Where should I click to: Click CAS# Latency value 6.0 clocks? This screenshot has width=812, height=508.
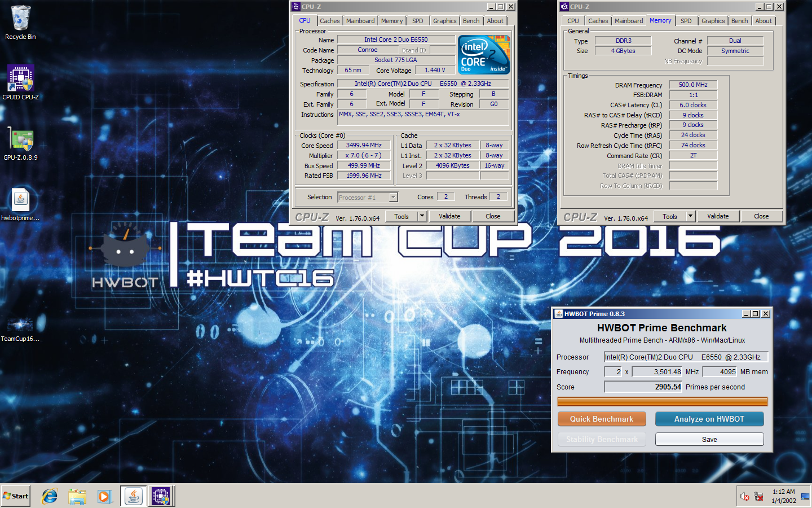pyautogui.click(x=693, y=105)
